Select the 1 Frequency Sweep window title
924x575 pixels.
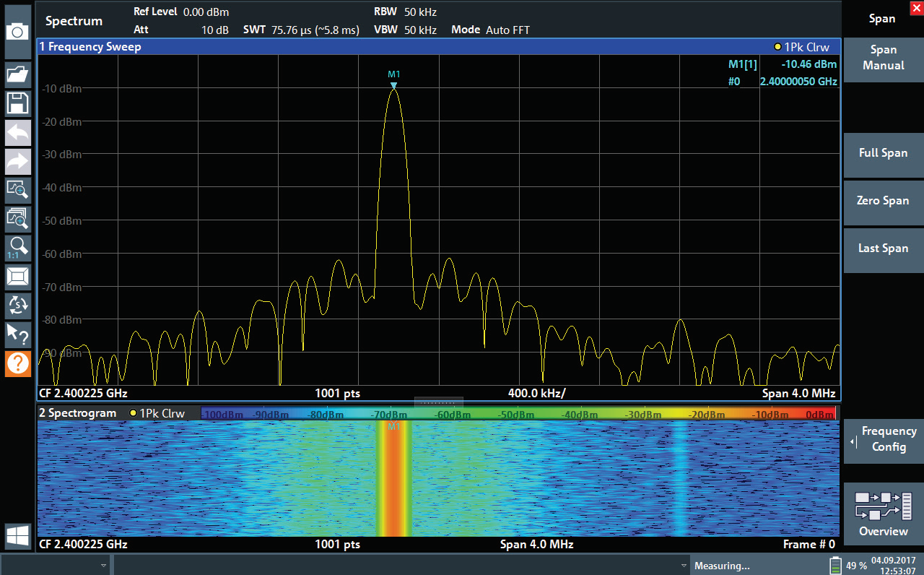90,47
